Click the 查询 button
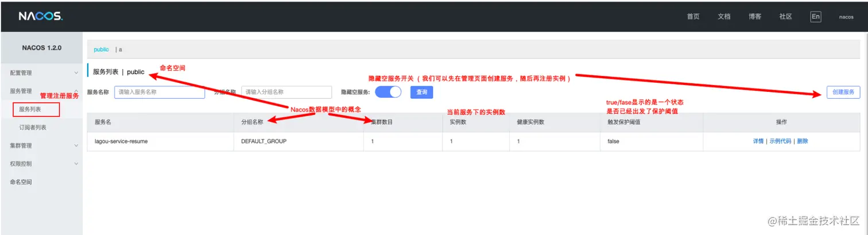Image resolution: width=868 pixels, height=235 pixels. (421, 92)
